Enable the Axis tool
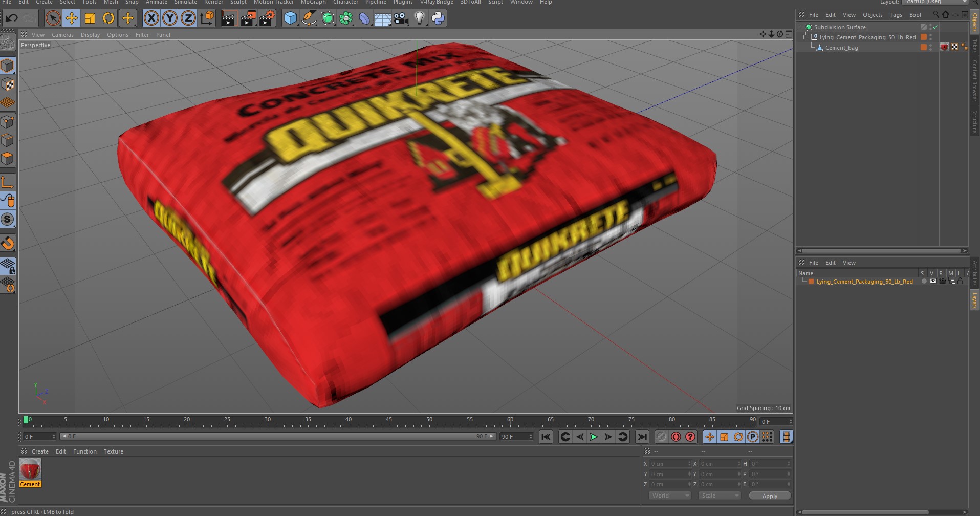This screenshot has height=516, width=980. (8, 182)
